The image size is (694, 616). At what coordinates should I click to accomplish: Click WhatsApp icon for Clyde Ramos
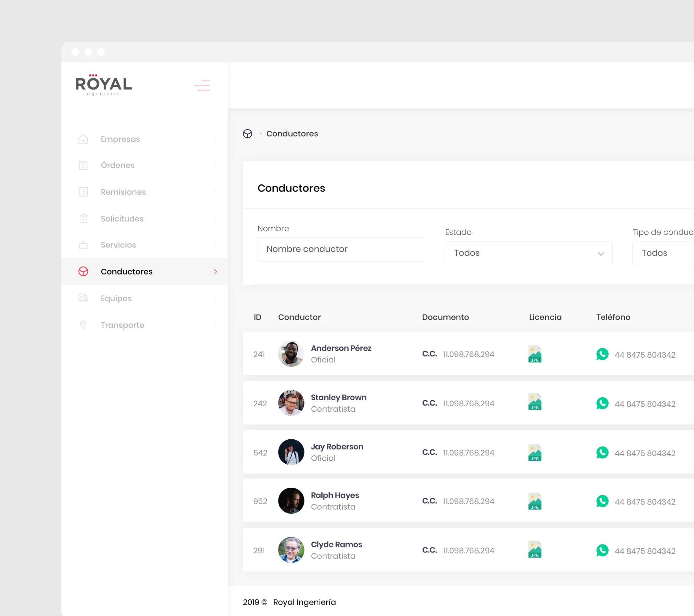pyautogui.click(x=602, y=550)
